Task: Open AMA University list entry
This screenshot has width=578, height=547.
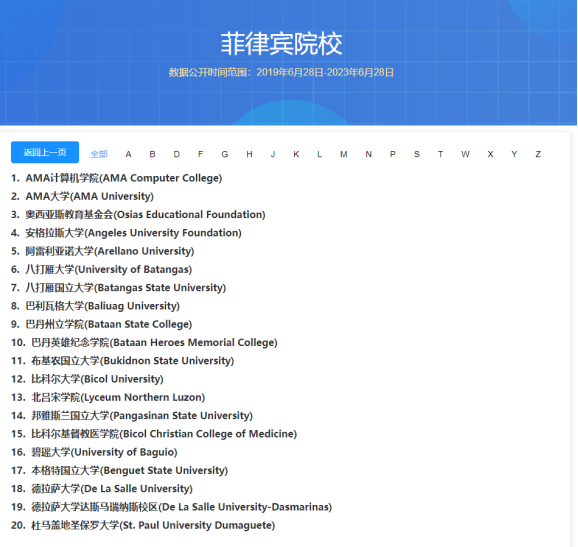Action: pyautogui.click(x=89, y=196)
